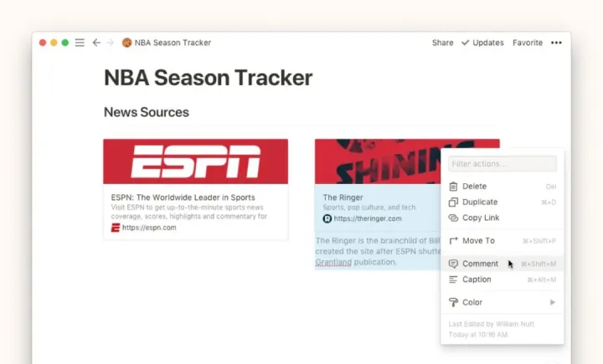Click the trash icon beside Delete
This screenshot has width=603, height=364.
click(453, 187)
